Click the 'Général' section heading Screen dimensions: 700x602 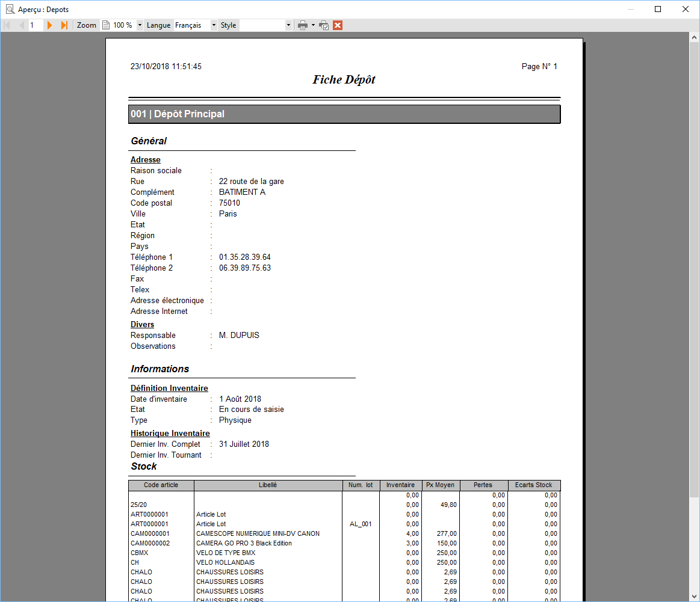pos(149,141)
